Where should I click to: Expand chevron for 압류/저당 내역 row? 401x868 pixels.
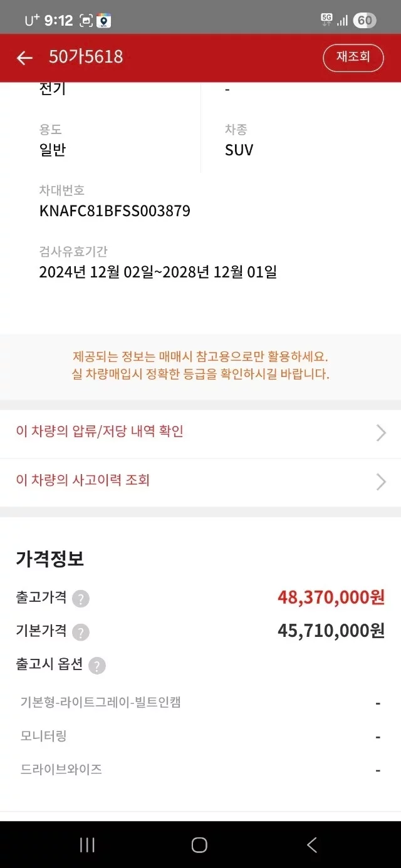pos(380,433)
